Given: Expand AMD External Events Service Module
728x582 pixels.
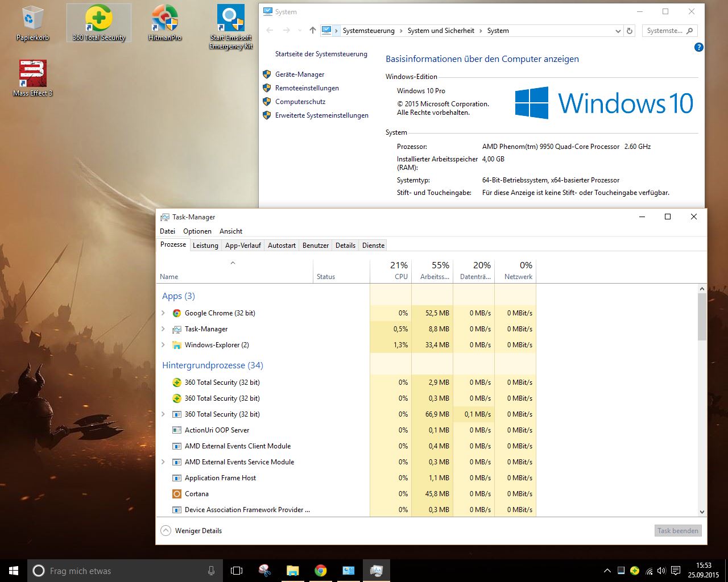Looking at the screenshot, I should click(163, 462).
